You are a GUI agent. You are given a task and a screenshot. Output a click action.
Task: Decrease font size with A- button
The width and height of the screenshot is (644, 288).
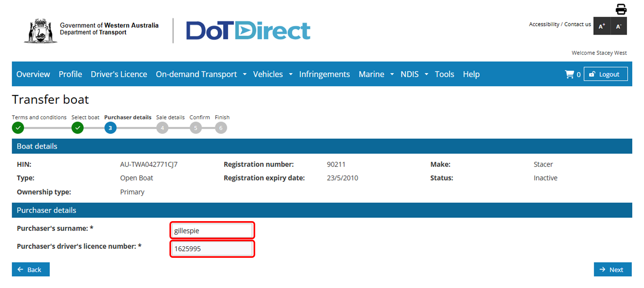(619, 26)
